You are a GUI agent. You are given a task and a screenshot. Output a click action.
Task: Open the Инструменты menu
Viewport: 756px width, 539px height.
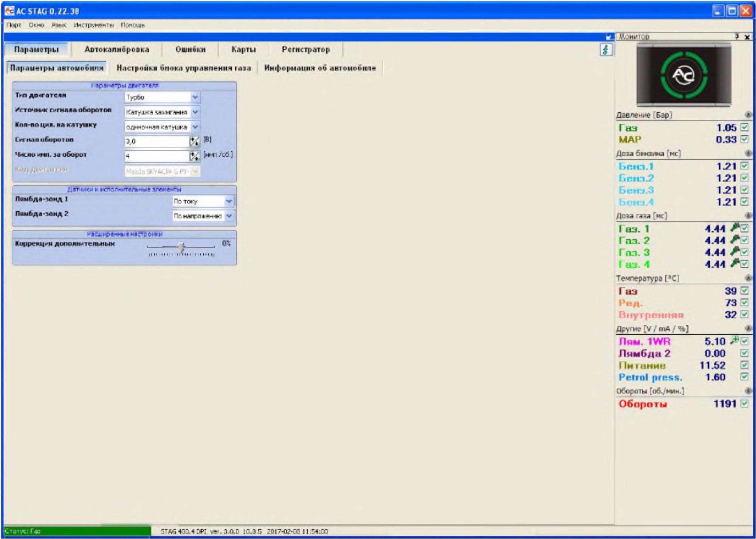tap(93, 25)
